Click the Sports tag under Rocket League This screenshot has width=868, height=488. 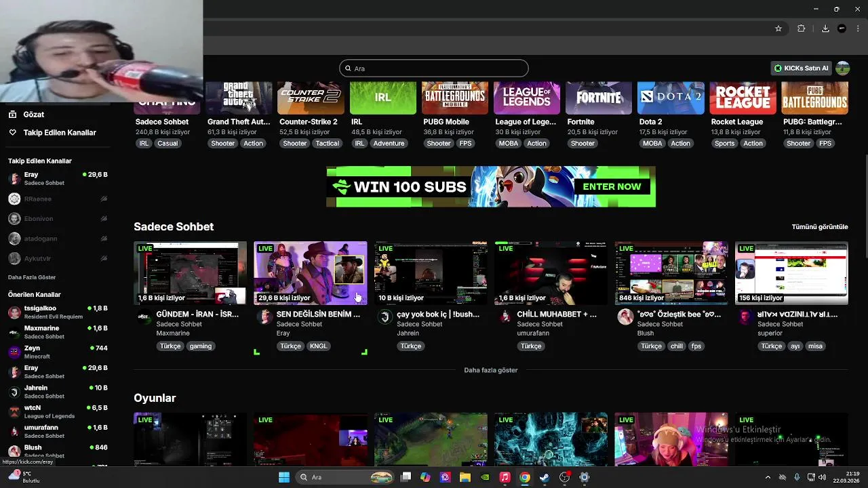(x=724, y=143)
